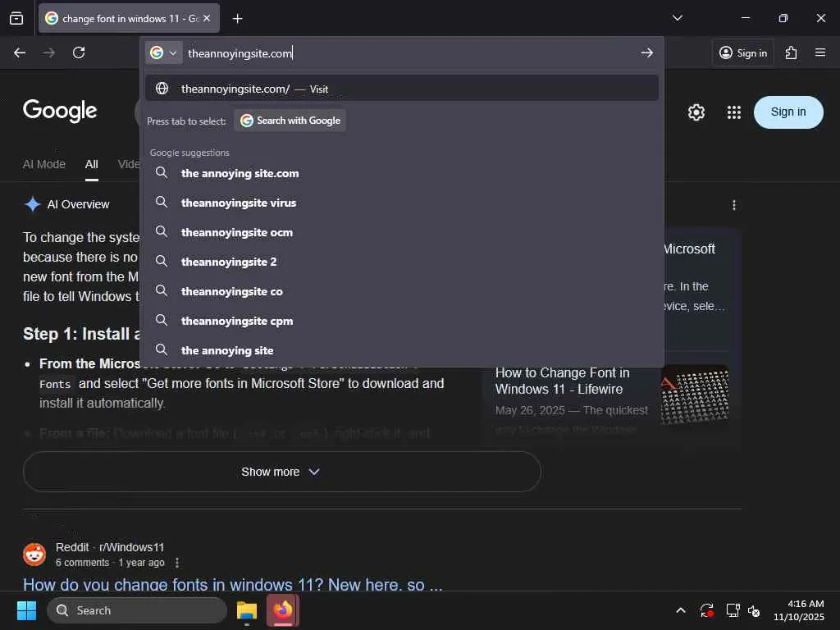Choose the Search with Google button
This screenshot has height=630, width=840.
point(290,121)
